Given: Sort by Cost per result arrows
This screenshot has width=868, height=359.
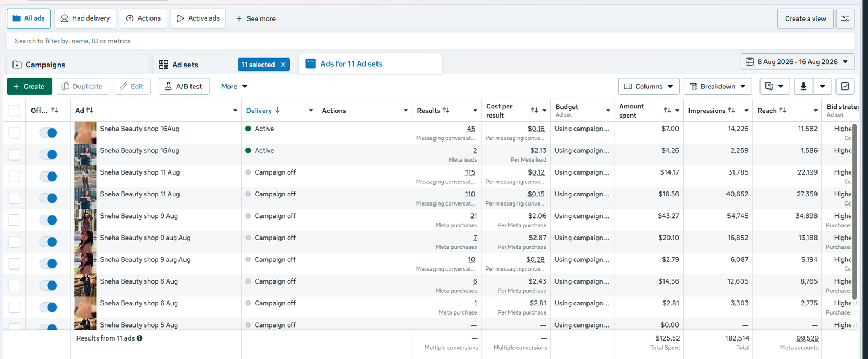Looking at the screenshot, I should tap(534, 110).
